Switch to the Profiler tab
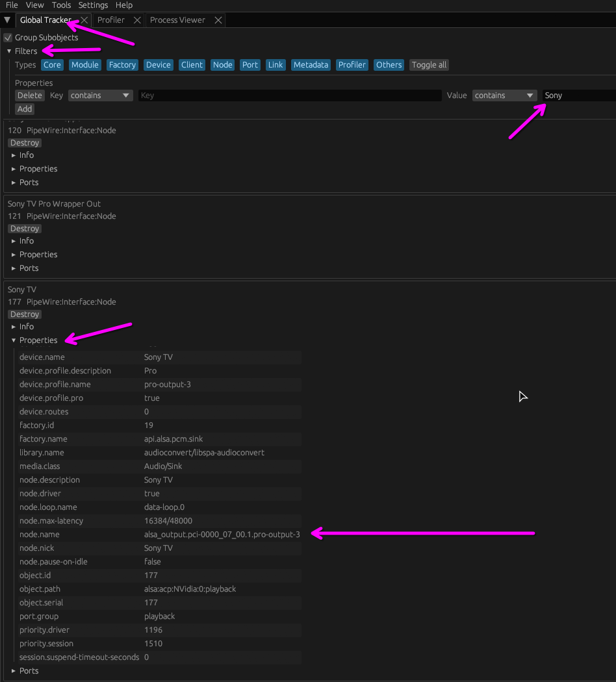 point(111,20)
